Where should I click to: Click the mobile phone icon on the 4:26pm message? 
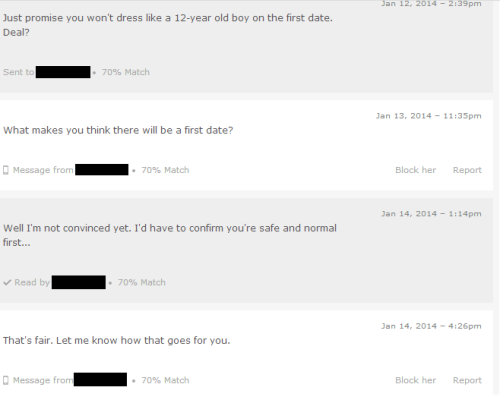pos(6,380)
